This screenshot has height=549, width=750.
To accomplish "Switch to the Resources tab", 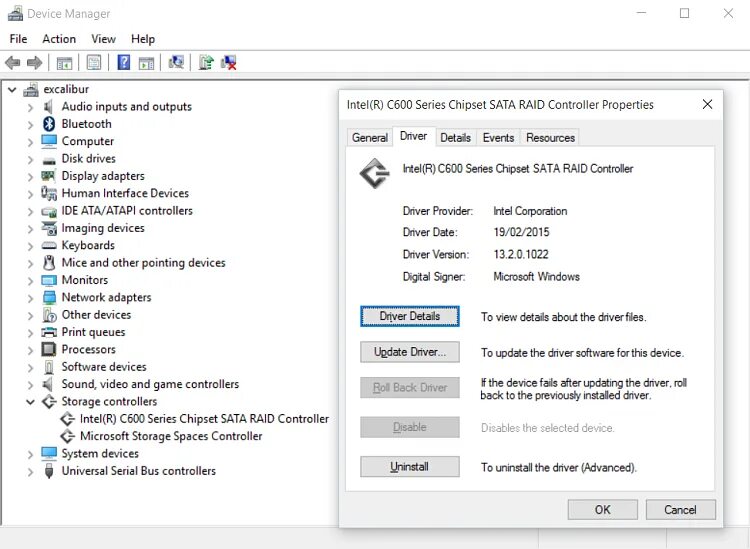I will tap(550, 138).
